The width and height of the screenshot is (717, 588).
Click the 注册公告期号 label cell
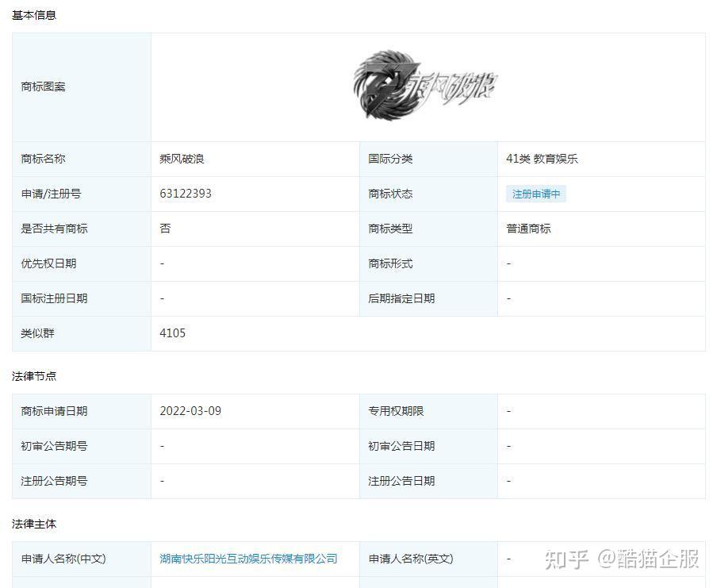[x=82, y=481]
